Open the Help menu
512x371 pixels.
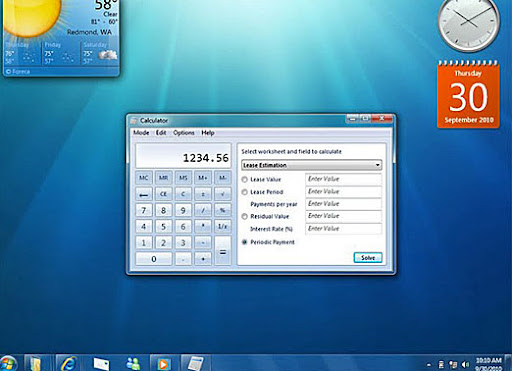208,133
